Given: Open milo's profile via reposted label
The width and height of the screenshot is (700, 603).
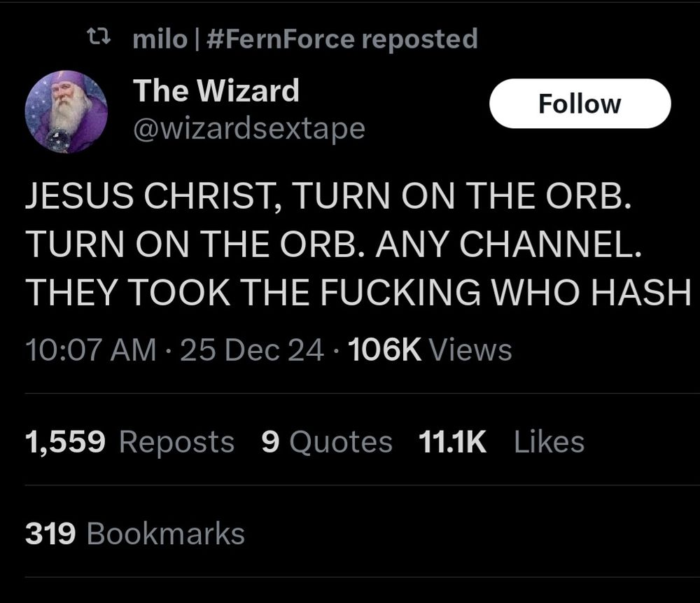Looking at the screenshot, I should (159, 39).
